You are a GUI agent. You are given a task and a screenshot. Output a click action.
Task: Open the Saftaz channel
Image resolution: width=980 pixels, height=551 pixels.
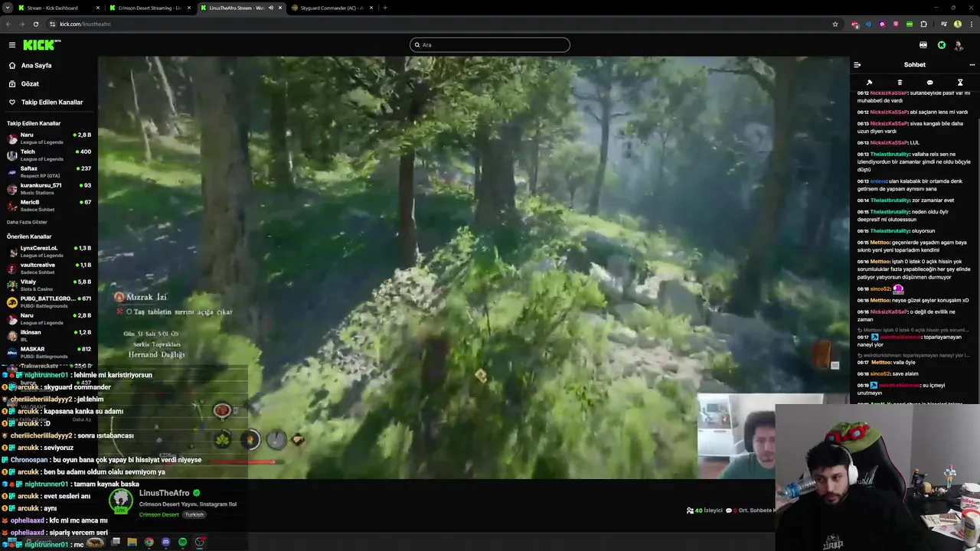49,172
